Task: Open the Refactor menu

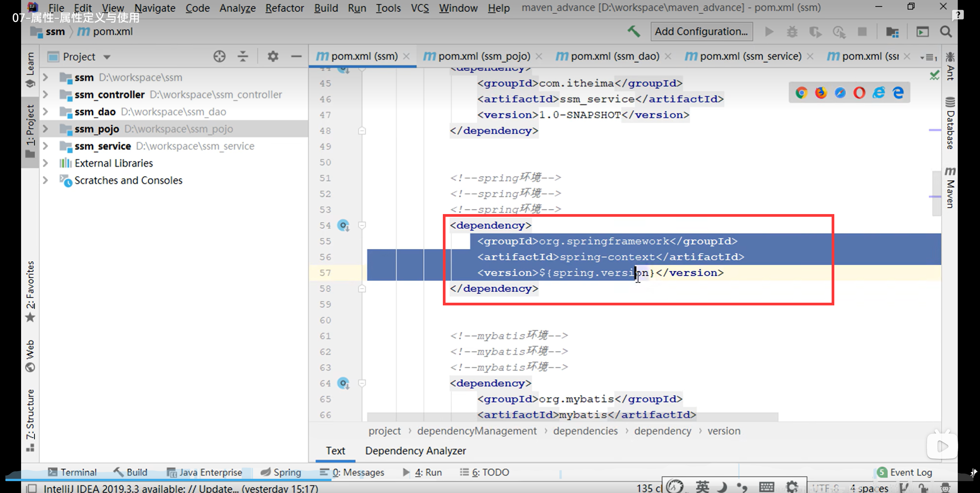Action: pos(284,8)
